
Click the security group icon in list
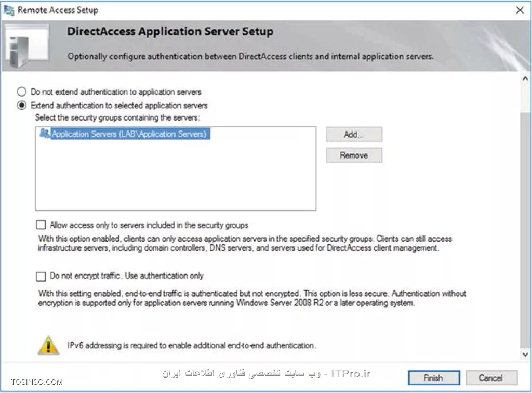point(45,134)
